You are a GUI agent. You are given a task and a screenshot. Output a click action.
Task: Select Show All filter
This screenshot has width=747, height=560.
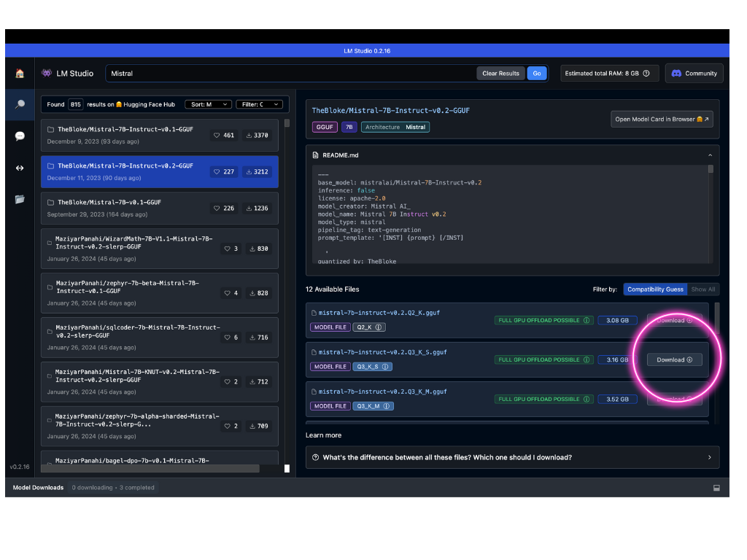pos(703,289)
